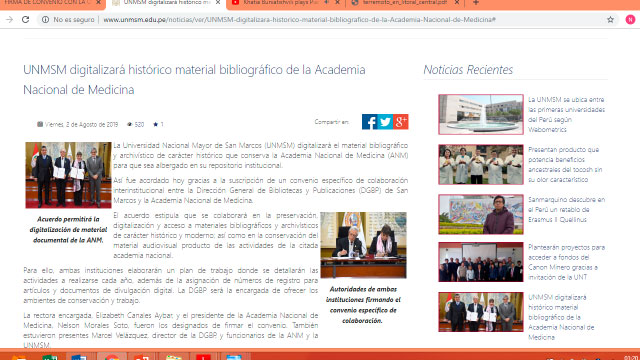Open the four officials photo with documents

coord(68,175)
